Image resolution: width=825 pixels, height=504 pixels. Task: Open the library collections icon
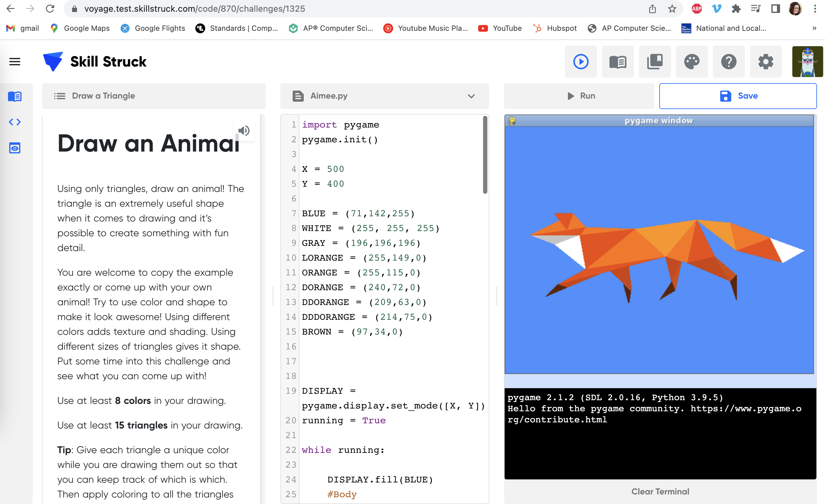(655, 62)
